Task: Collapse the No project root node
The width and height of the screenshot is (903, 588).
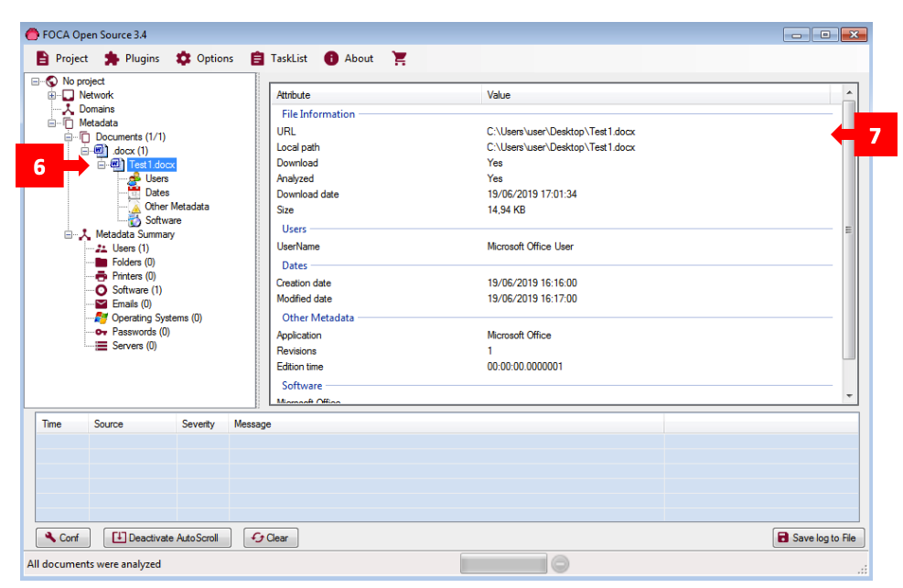Action: click(36, 81)
